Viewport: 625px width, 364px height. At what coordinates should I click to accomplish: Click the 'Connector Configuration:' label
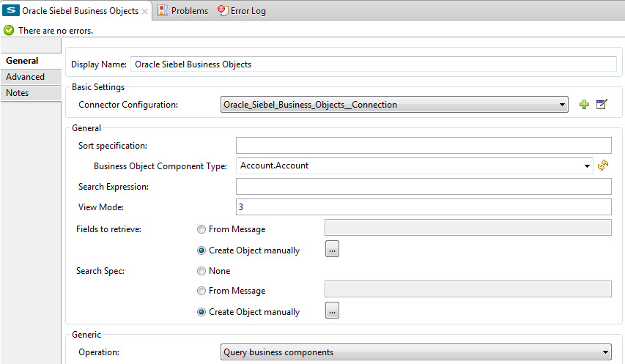coord(128,105)
